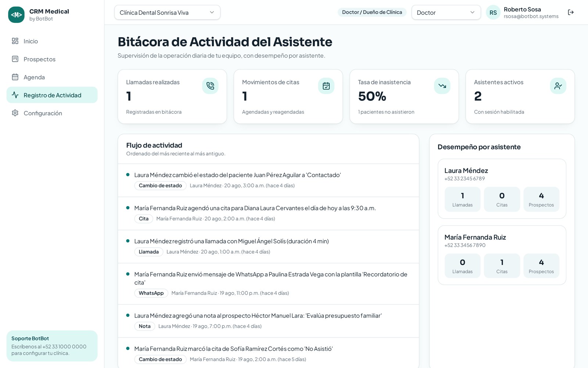This screenshot has height=368, width=588.
Task: Click the WhatsApp tag on Paulina Estrada entry
Action: pos(151,293)
